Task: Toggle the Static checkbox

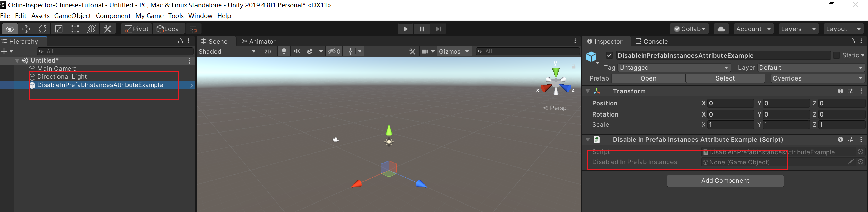Action: click(836, 55)
